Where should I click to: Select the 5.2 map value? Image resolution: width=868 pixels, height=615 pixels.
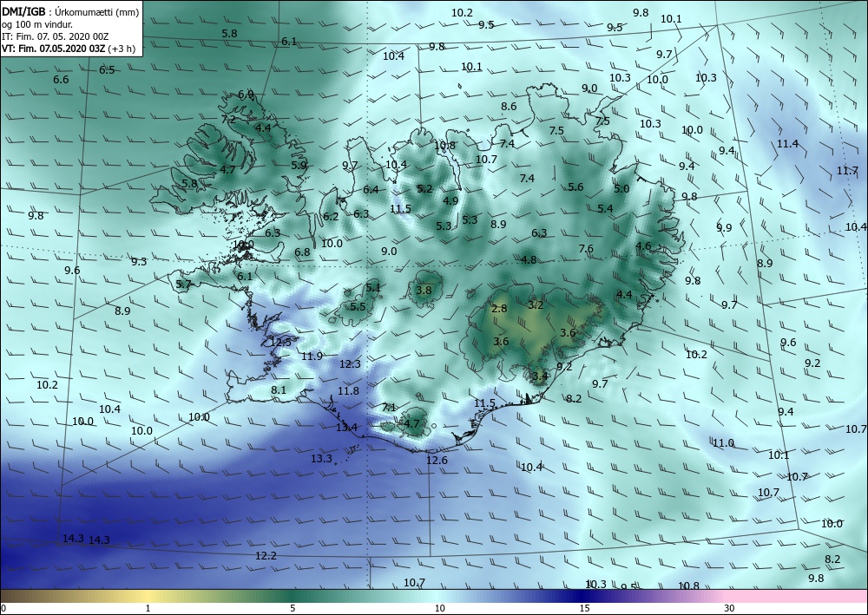[424, 189]
